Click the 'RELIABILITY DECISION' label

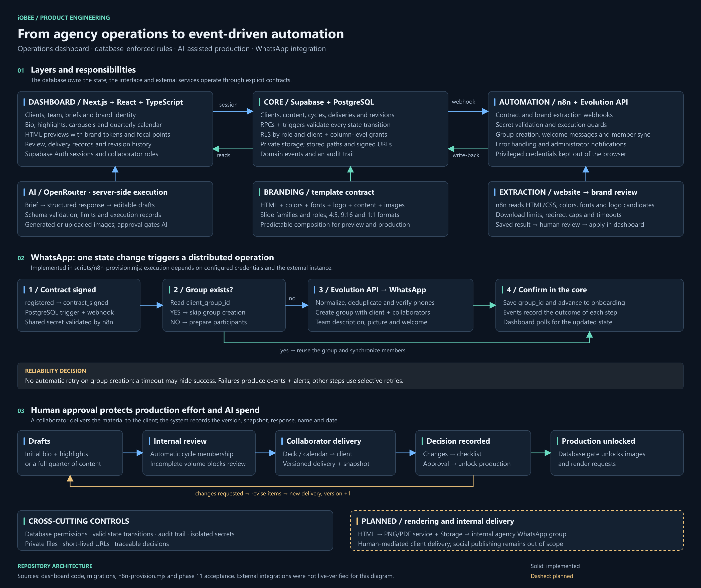tap(55, 371)
